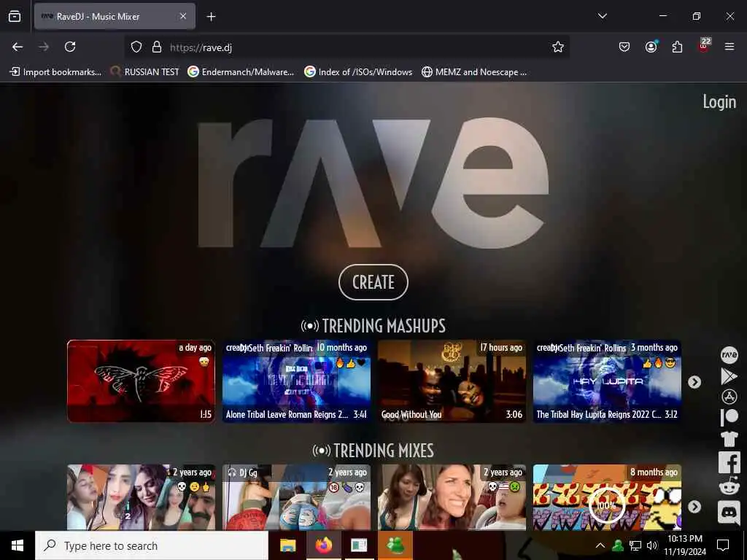Open the clock showing 10:13 PM
The image size is (747, 560).
tap(685, 545)
